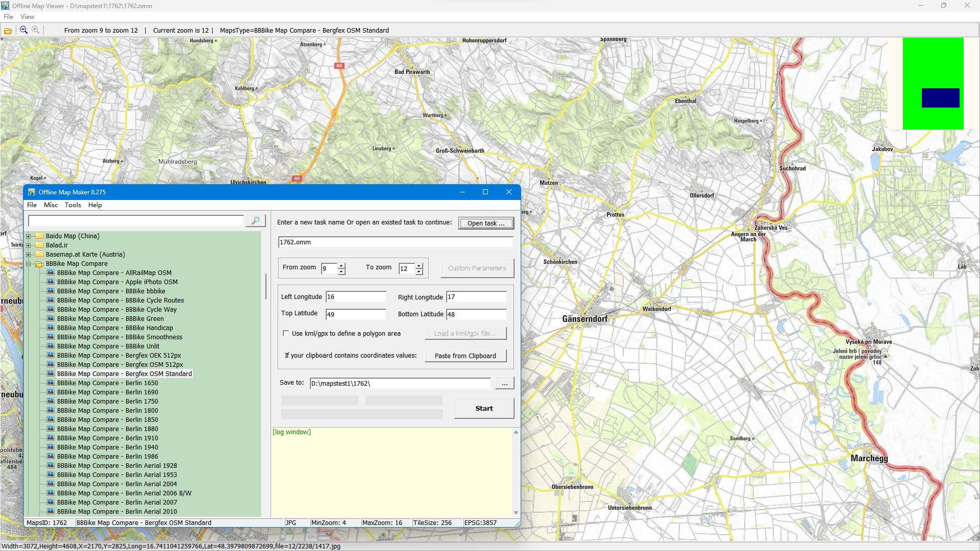Click the BBBike Cycle Way map icon

click(x=51, y=310)
